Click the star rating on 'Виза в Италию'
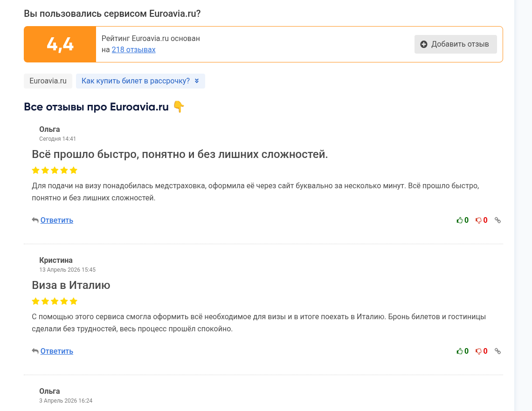The image size is (532, 411). point(55,301)
